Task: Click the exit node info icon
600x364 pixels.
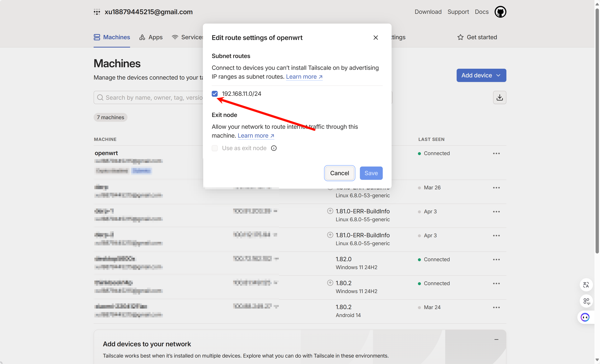Action: 274,148
